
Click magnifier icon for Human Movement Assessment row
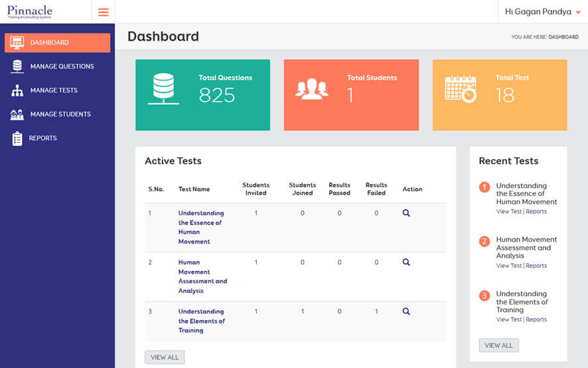pos(406,262)
